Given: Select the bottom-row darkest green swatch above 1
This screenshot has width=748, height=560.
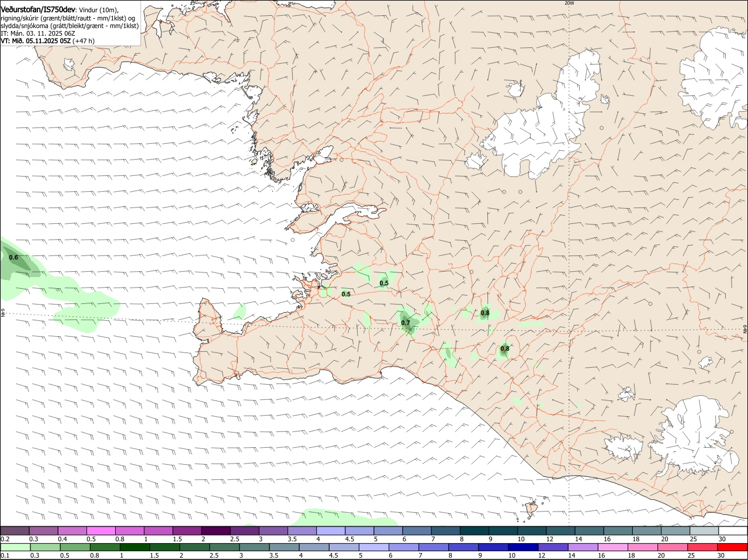Looking at the screenshot, I should coord(134,547).
